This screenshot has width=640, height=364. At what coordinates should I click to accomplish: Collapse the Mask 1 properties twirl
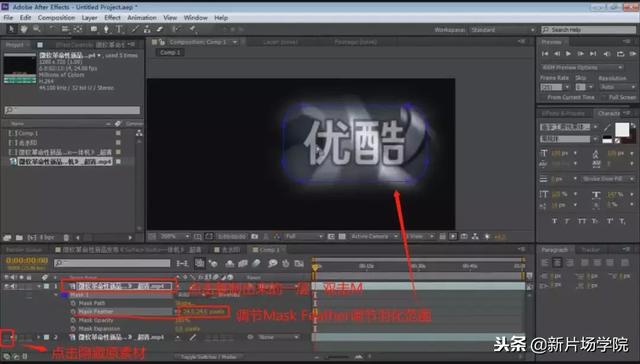[56, 295]
